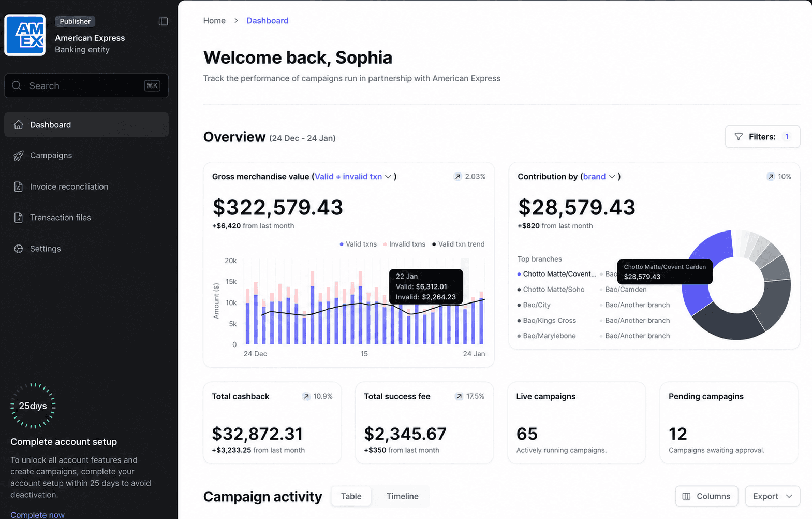Click the Dashboard breadcrumb link
Viewport: 812px width, 519px height.
pyautogui.click(x=268, y=21)
